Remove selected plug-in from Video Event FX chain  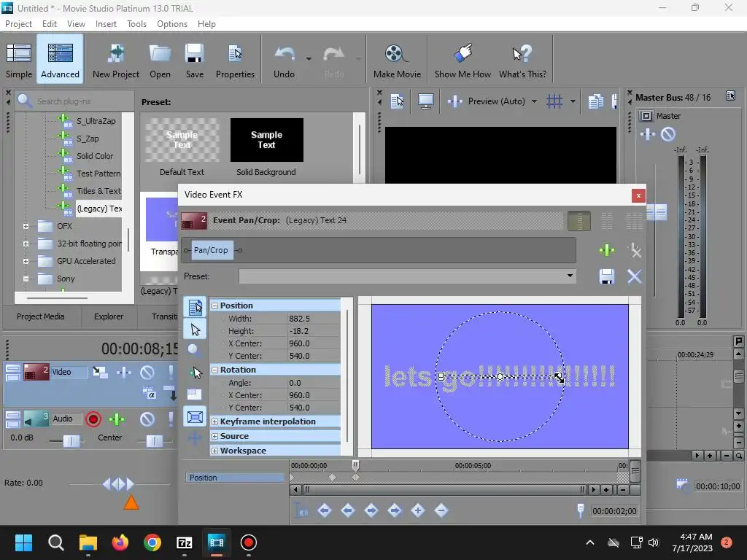tap(635, 250)
